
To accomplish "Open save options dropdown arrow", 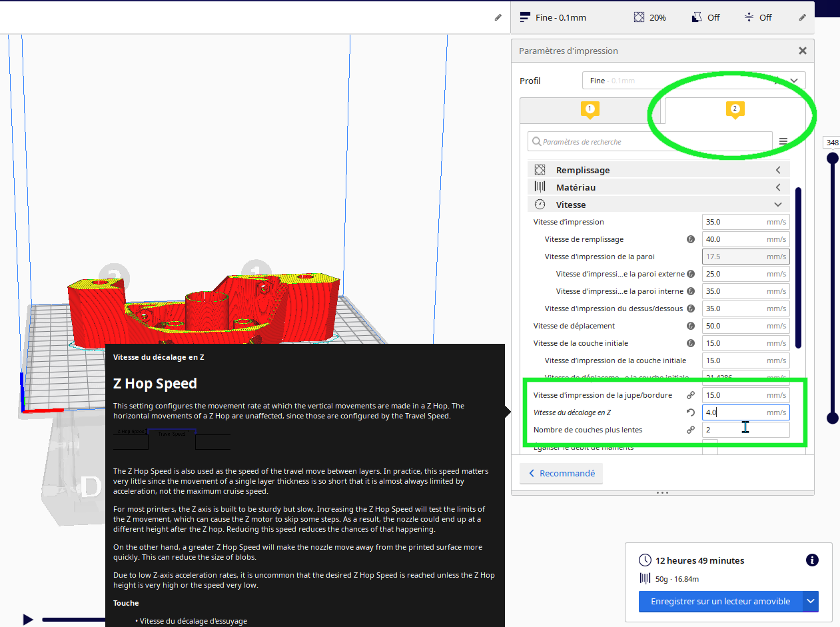I will click(811, 601).
